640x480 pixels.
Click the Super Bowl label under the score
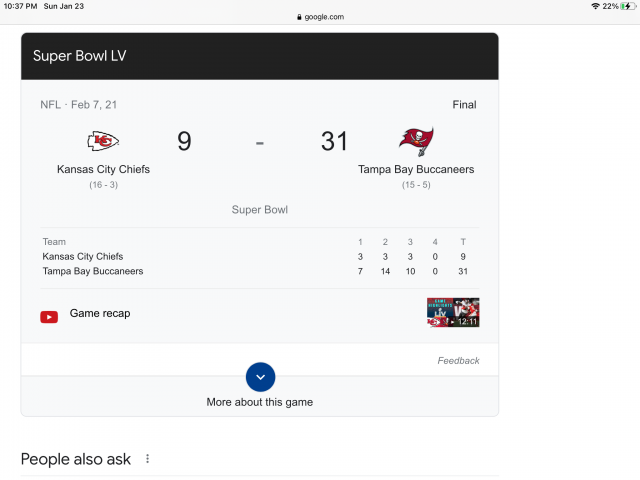pos(260,210)
